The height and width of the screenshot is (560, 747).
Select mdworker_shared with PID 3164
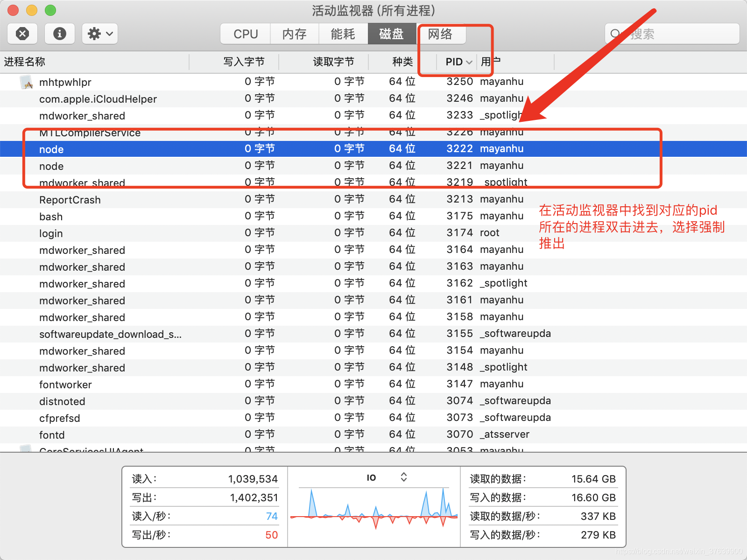[x=373, y=250]
